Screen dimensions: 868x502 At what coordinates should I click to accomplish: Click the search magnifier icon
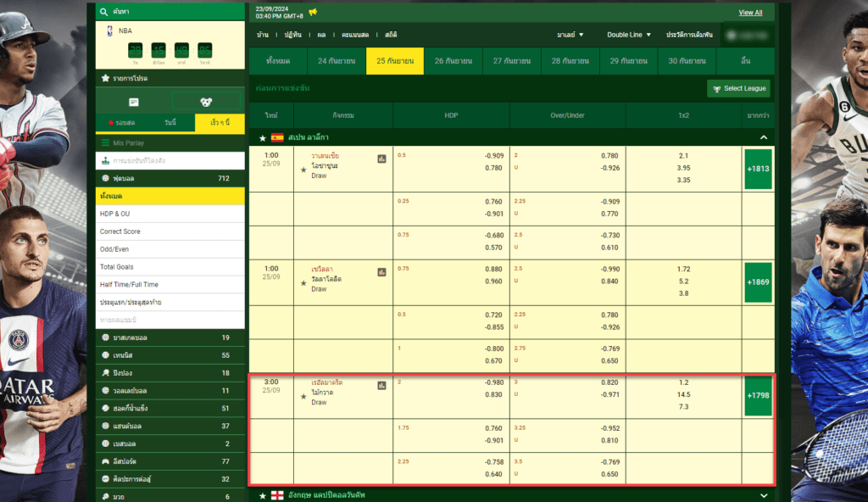click(x=104, y=12)
